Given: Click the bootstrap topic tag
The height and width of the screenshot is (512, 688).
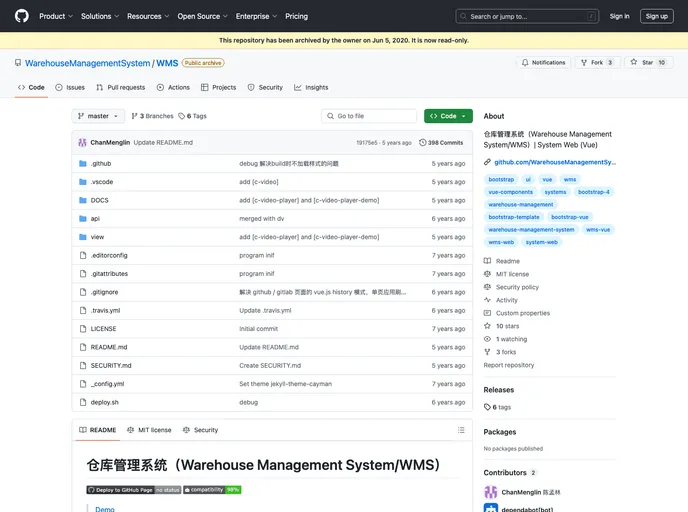Looking at the screenshot, I should (x=501, y=179).
